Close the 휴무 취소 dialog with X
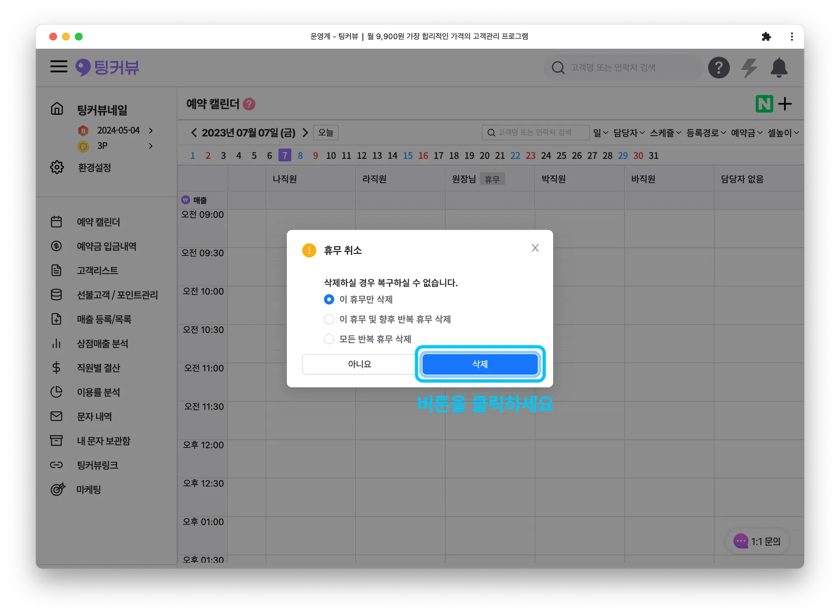 pos(535,248)
